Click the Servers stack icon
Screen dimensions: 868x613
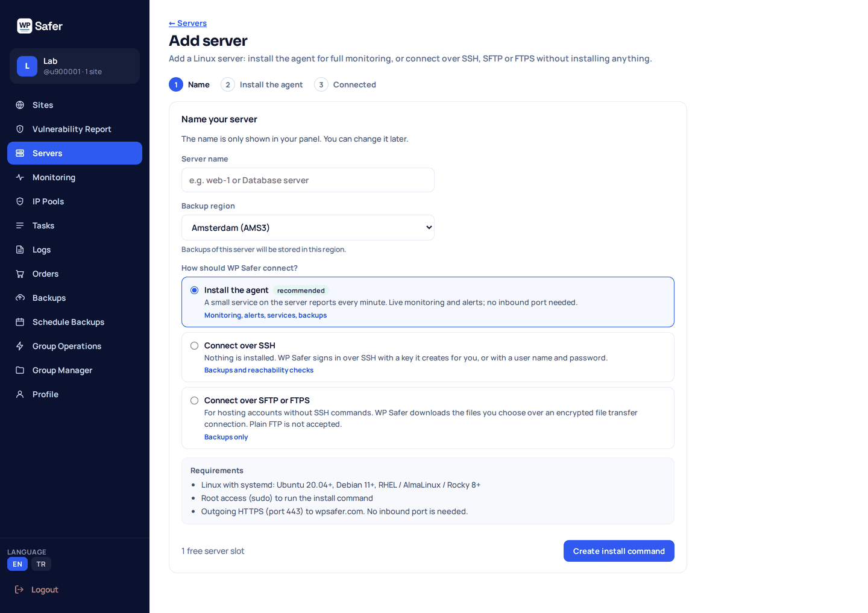20,153
